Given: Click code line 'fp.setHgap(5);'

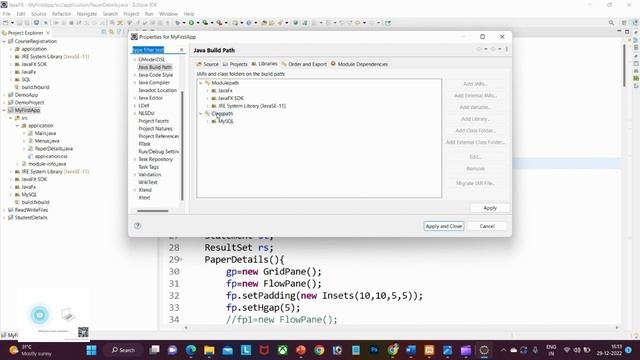Looking at the screenshot, I should (263, 307).
